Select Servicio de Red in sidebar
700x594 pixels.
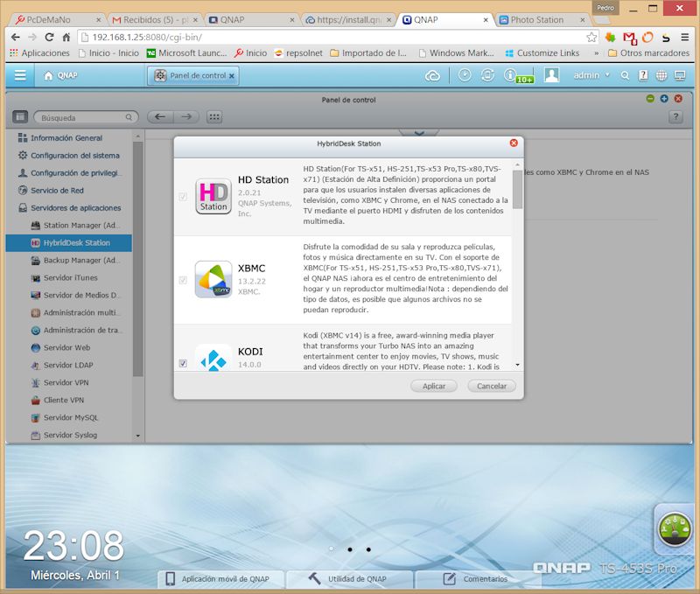tap(57, 190)
